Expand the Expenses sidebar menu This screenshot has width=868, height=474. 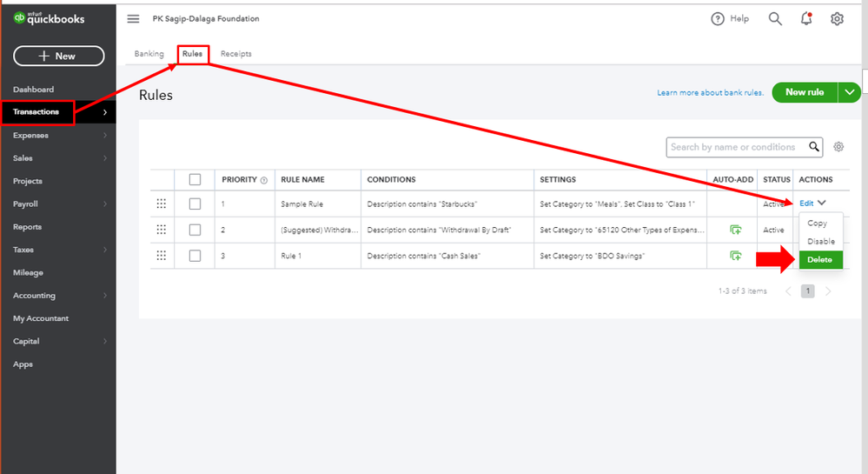pos(104,136)
